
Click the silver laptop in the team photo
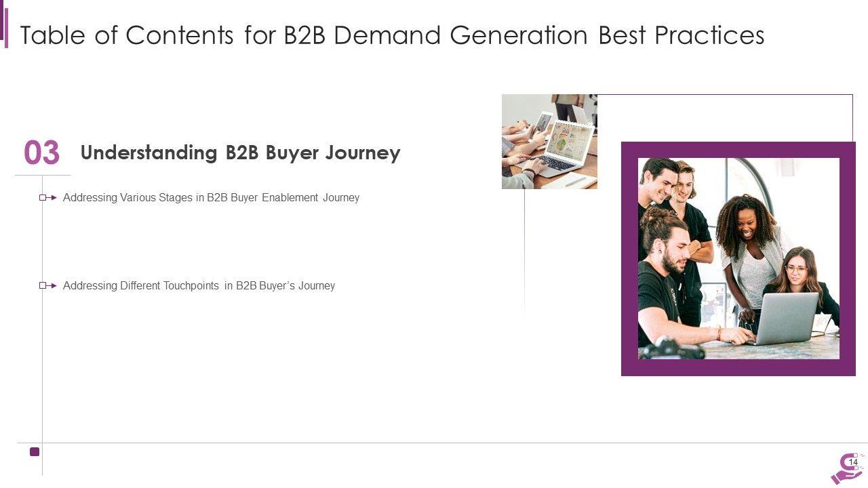[x=786, y=319]
